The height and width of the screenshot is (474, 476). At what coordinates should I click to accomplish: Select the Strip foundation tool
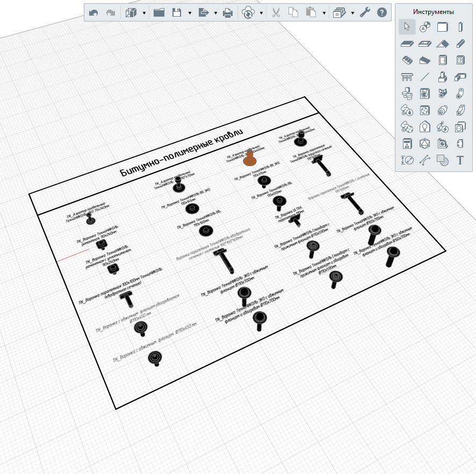[x=460, y=77]
